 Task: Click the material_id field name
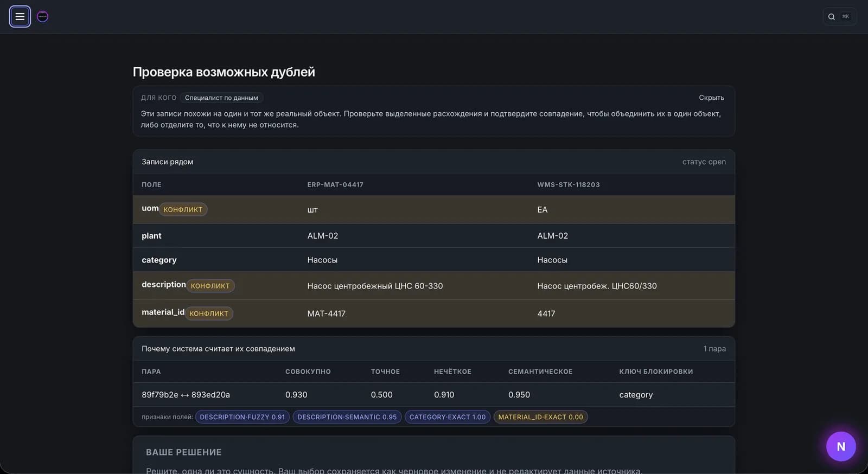163,312
